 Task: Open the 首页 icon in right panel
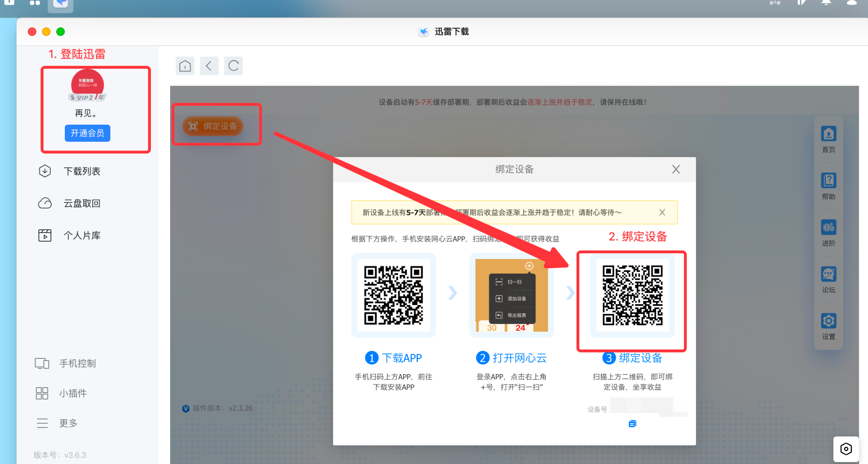click(828, 134)
